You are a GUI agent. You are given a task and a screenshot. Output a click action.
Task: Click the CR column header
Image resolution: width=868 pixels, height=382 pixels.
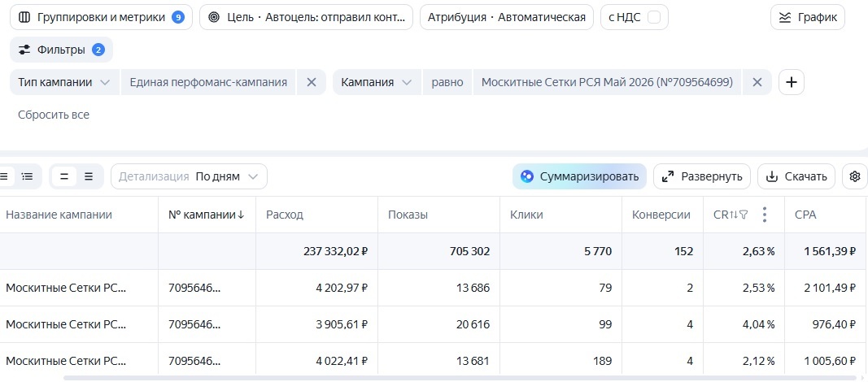(721, 215)
